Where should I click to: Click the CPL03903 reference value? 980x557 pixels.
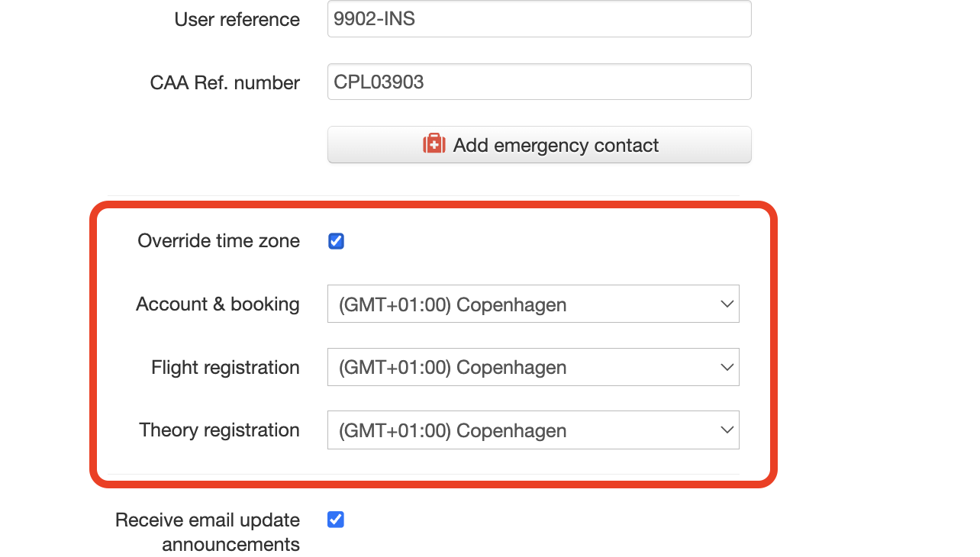click(x=378, y=82)
